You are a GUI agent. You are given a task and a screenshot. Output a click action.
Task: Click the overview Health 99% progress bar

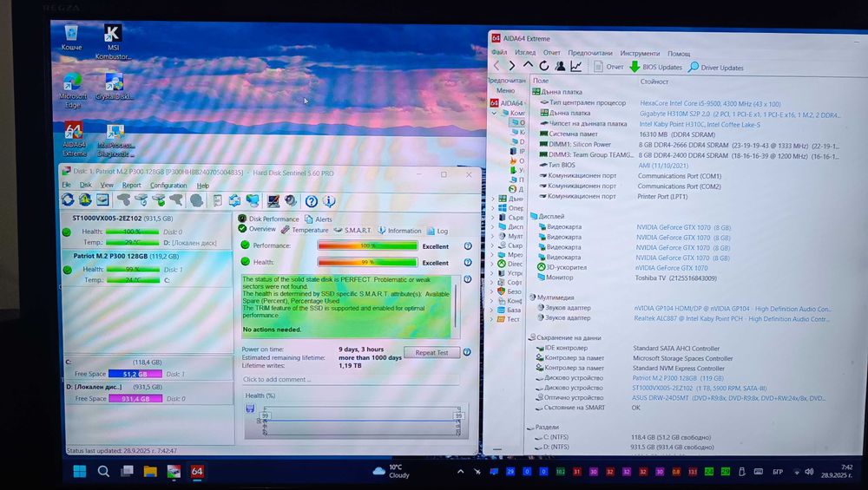[367, 262]
